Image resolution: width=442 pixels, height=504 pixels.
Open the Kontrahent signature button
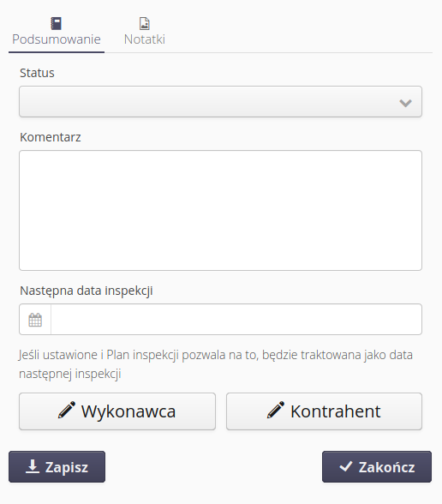point(324,411)
